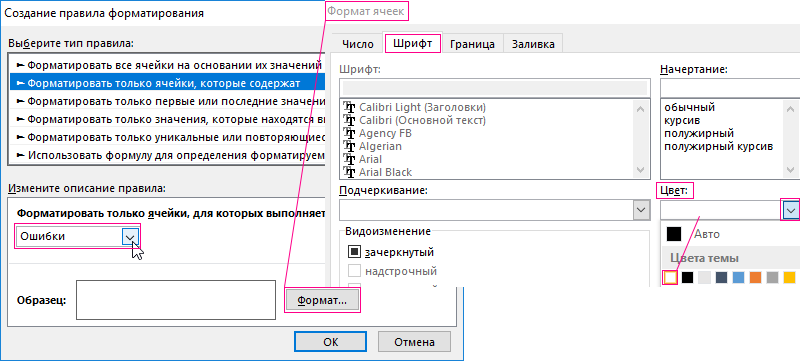Select обычный font style

click(x=690, y=108)
